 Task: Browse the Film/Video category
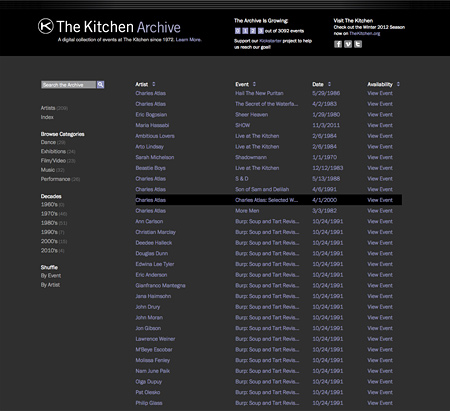pyautogui.click(x=53, y=161)
